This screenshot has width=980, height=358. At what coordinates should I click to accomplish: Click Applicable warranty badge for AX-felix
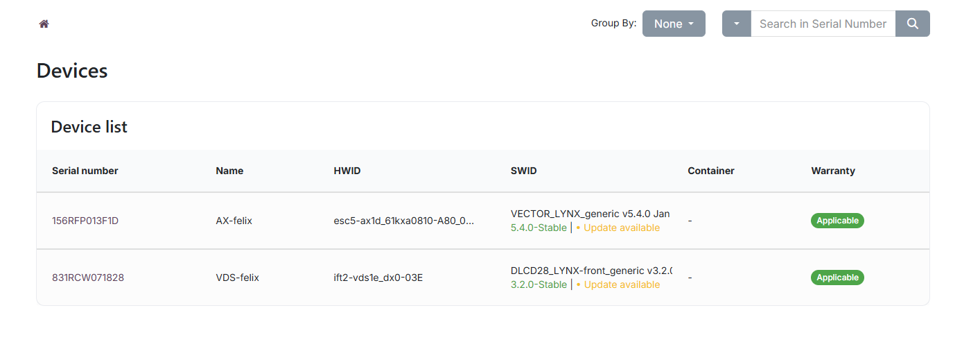tap(837, 221)
